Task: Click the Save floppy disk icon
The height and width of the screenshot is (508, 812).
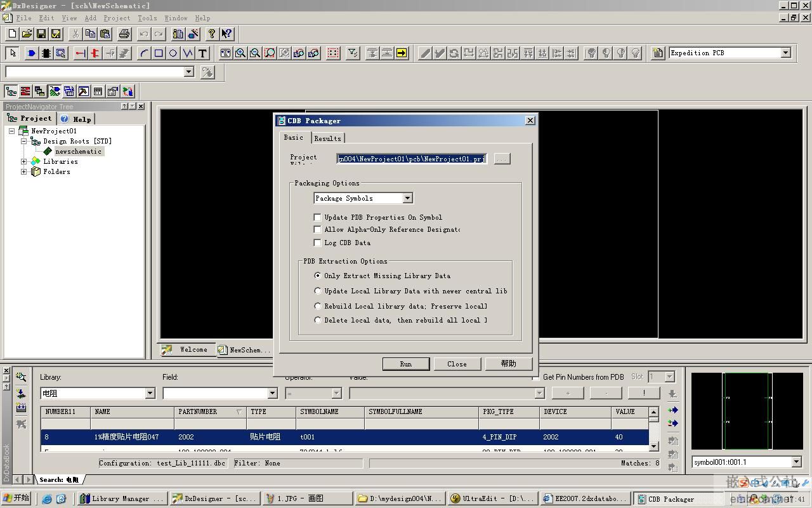Action: [41, 34]
